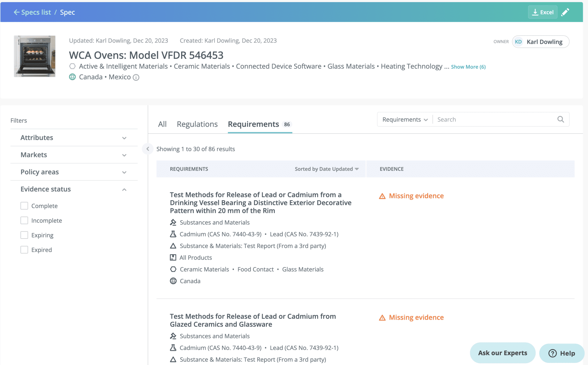This screenshot has width=588, height=365.
Task: Collapse the Evidence status section
Action: (x=124, y=189)
